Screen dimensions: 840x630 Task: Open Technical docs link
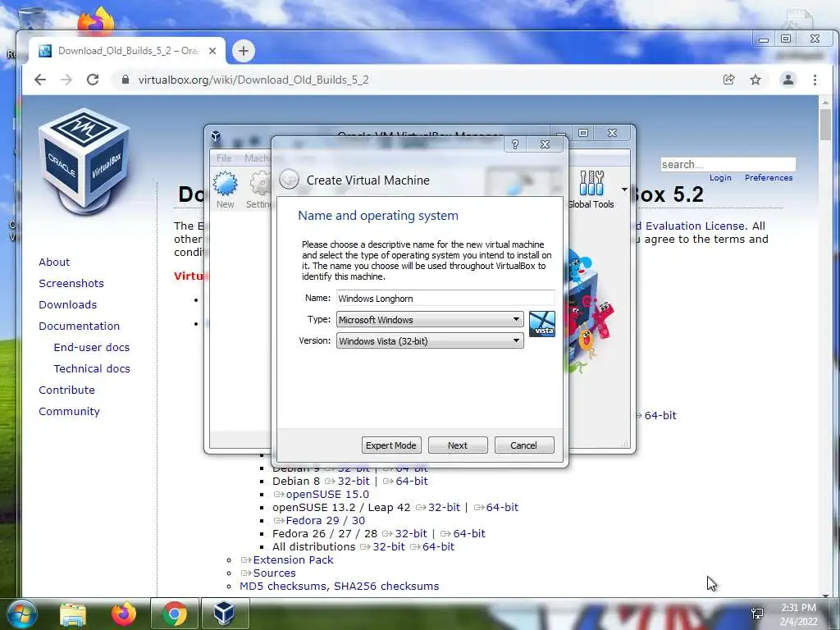coord(92,368)
